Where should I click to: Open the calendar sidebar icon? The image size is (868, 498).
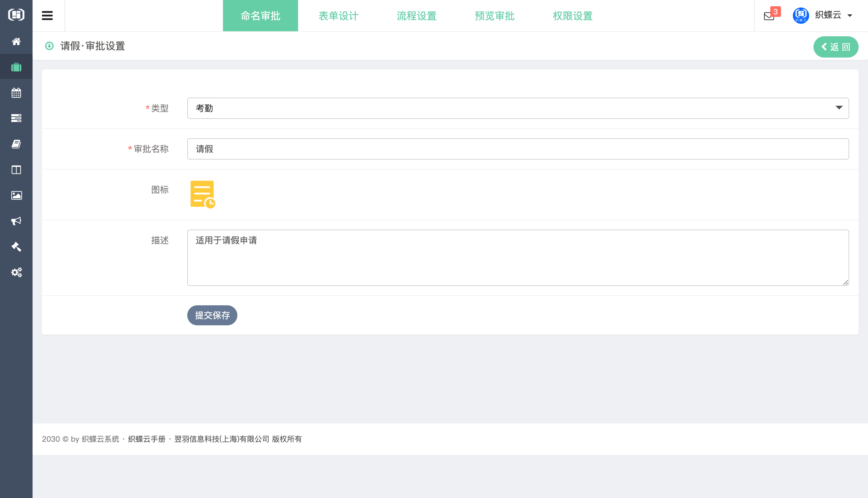[16, 93]
